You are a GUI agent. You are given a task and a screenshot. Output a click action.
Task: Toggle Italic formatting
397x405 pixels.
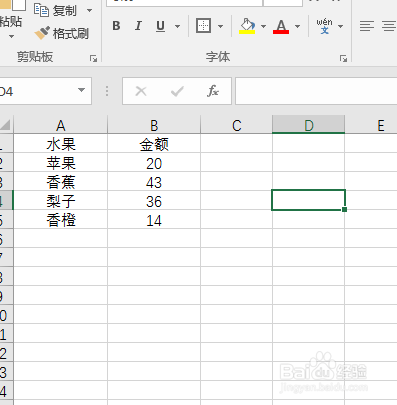tap(138, 26)
